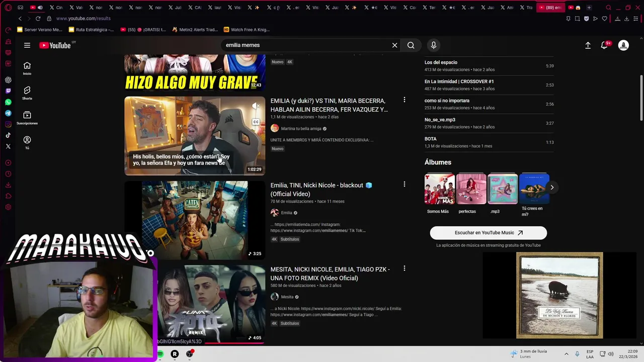Click the magnifier search button

(x=411, y=45)
